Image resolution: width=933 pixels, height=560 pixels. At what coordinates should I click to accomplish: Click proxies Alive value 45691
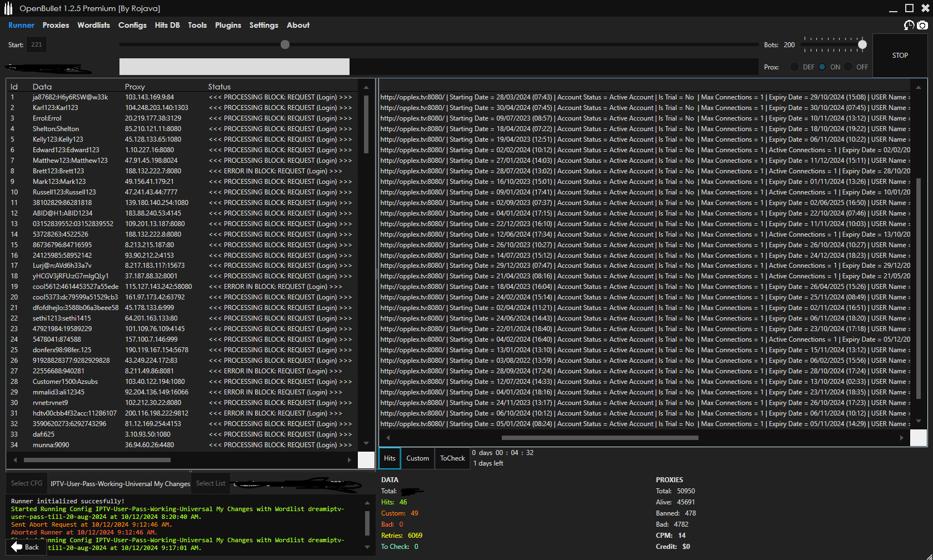point(686,502)
